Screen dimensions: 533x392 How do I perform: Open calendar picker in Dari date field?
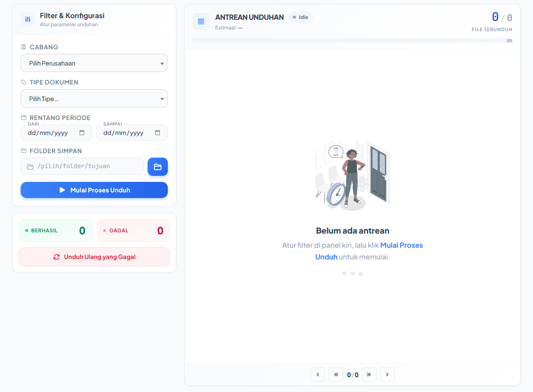(x=82, y=133)
